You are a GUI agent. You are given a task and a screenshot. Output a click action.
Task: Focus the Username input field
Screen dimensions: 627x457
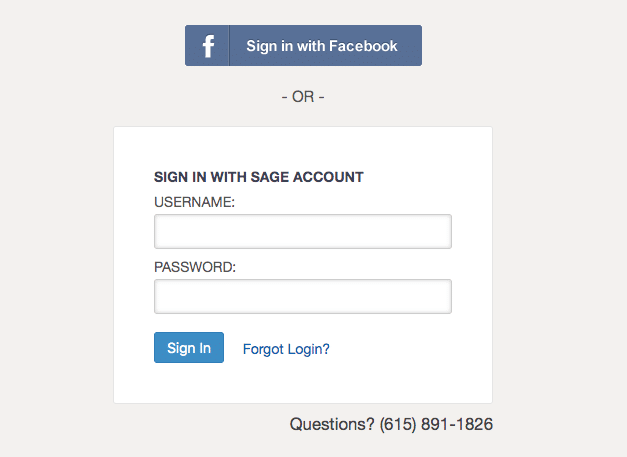[303, 231]
